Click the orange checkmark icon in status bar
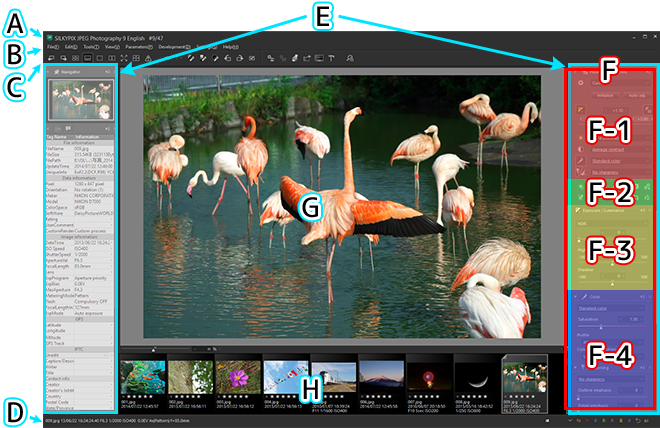 [570, 420]
